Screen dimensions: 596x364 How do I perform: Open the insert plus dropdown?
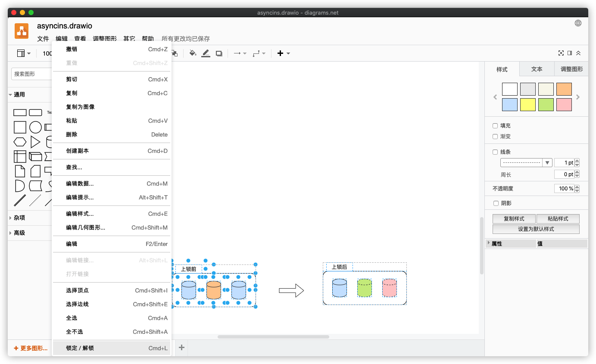pyautogui.click(x=283, y=53)
